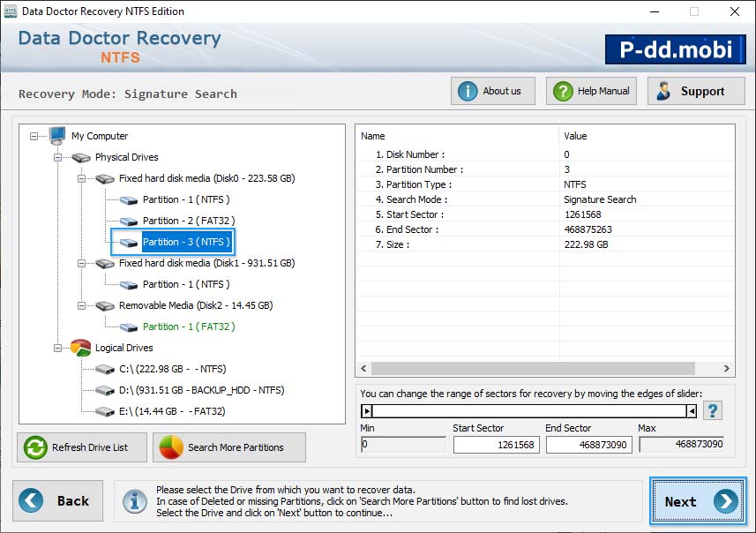Click the '1. Disk Number :' row
Screen dimensions: 756x533
[545, 154]
